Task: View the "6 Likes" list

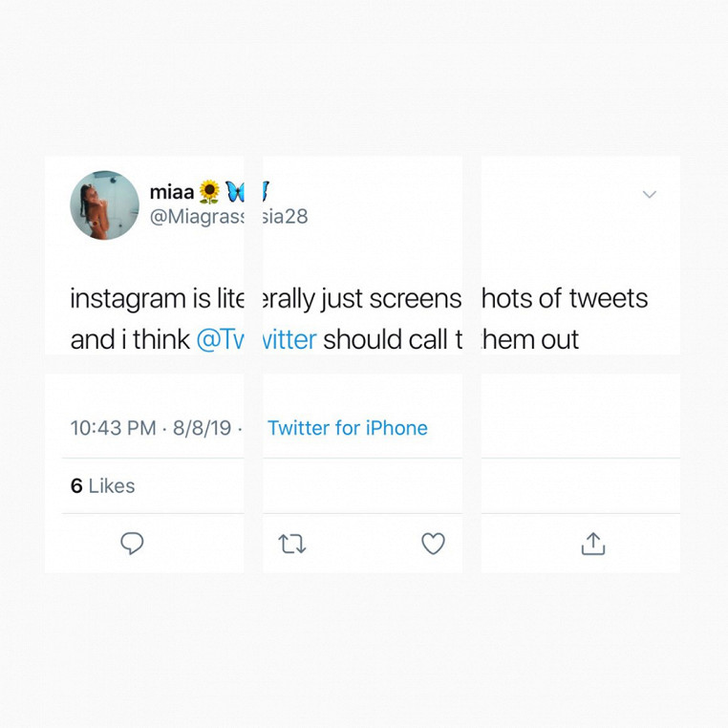Action: 102,485
